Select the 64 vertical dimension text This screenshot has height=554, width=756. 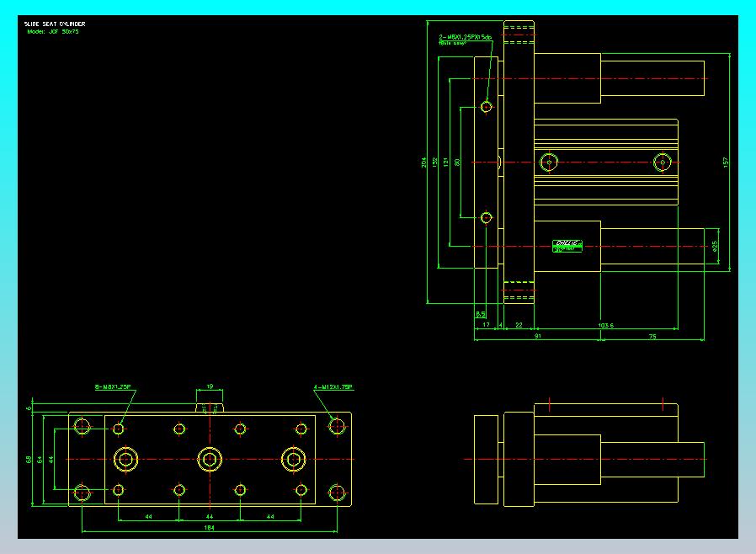tap(40, 460)
